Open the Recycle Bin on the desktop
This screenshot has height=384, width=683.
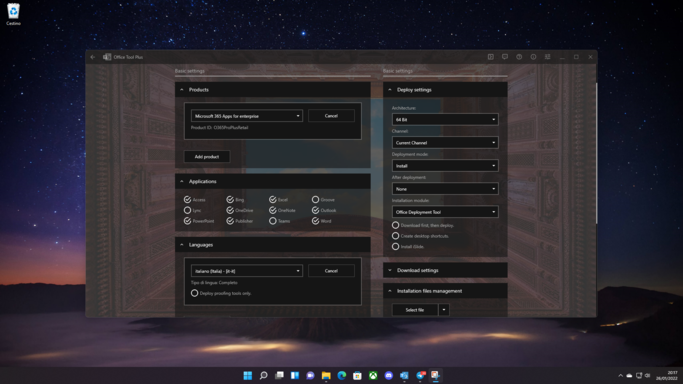pyautogui.click(x=13, y=14)
